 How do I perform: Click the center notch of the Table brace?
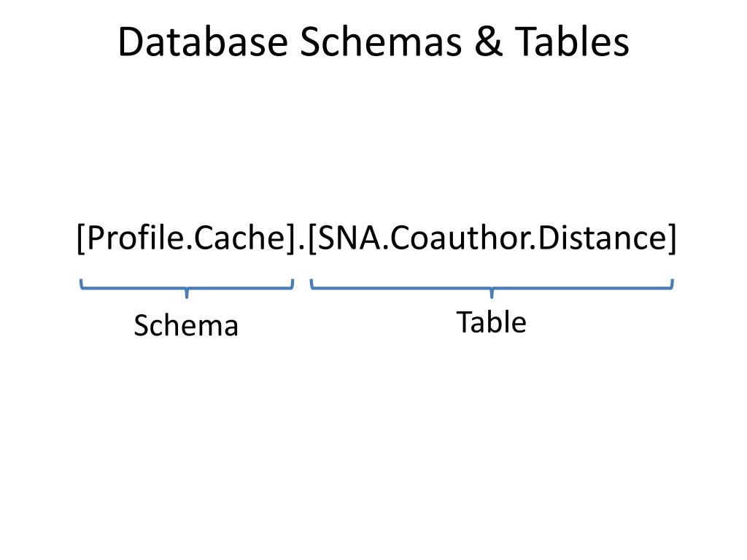click(492, 293)
